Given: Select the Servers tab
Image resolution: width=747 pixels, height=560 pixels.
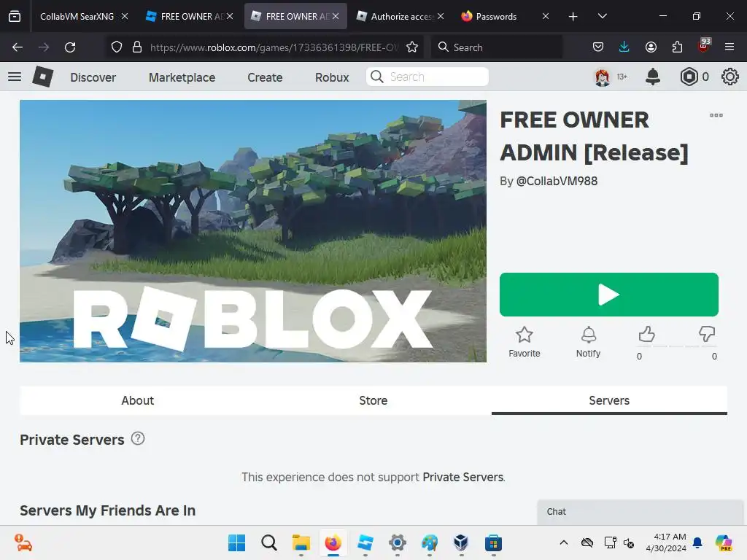Looking at the screenshot, I should click(x=609, y=400).
